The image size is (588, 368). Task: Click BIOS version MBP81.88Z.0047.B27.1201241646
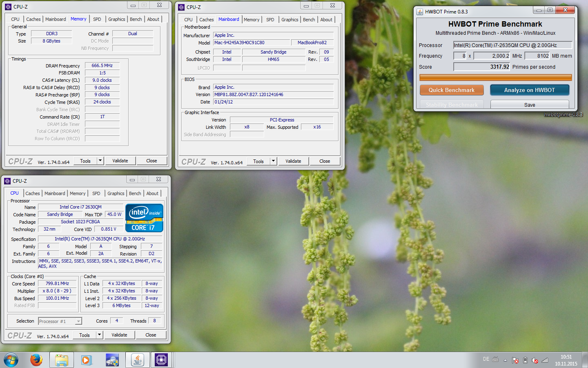pyautogui.click(x=273, y=94)
